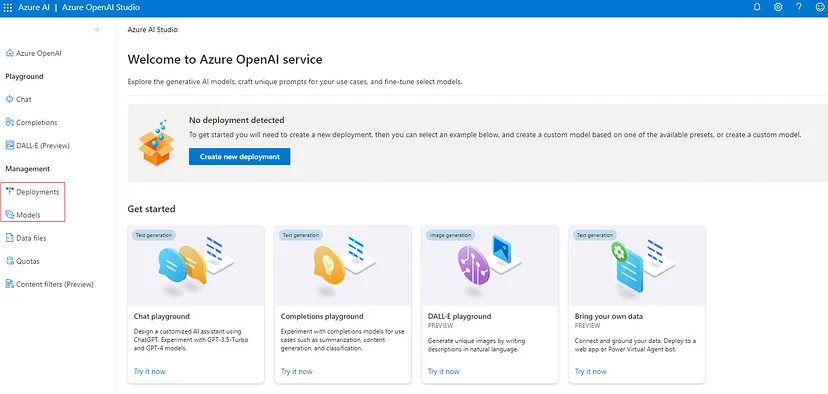Click Try it now under Bring your own data
This screenshot has width=828, height=394.
(590, 371)
